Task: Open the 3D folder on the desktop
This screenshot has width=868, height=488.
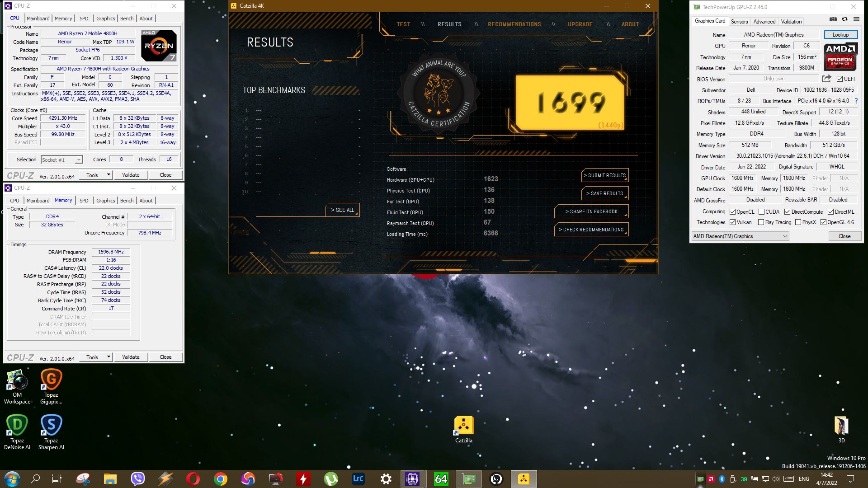Action: 841,430
